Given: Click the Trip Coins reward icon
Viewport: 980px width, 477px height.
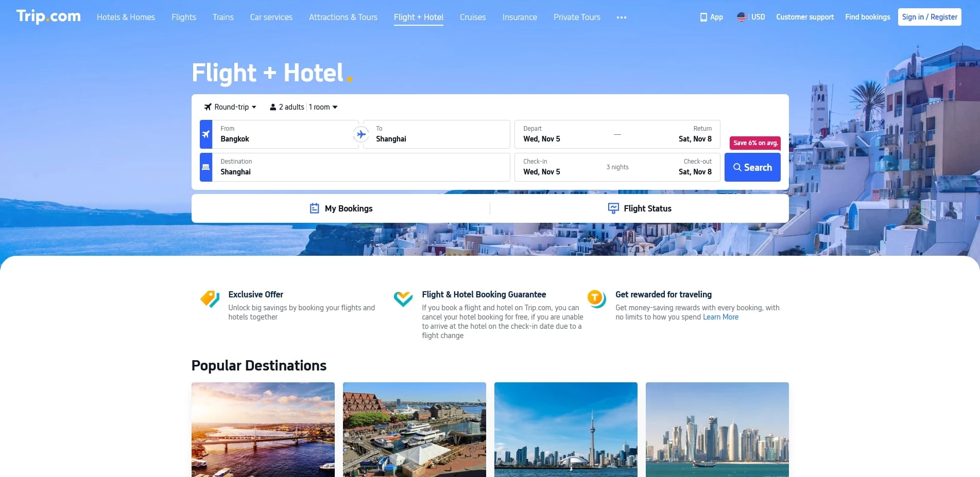Looking at the screenshot, I should coord(597,298).
